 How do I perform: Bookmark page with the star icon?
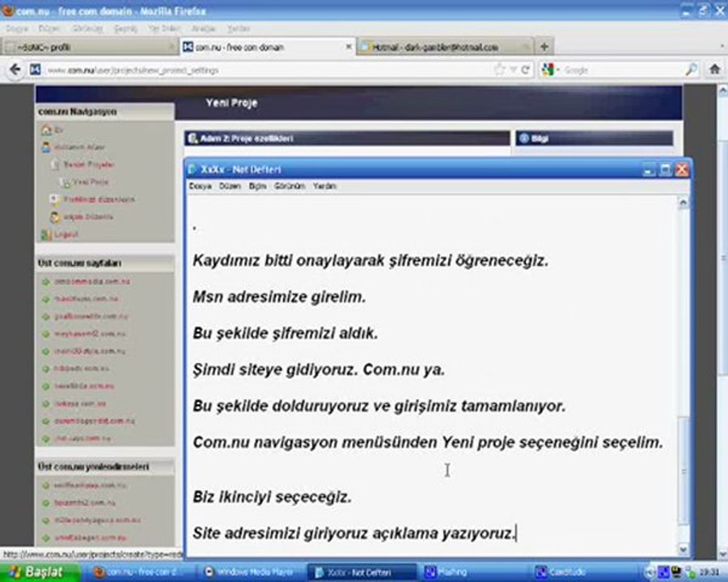500,70
